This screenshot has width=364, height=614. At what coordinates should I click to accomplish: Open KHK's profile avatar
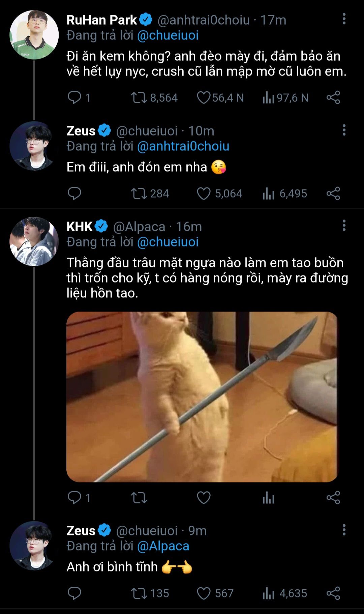pos(34,241)
